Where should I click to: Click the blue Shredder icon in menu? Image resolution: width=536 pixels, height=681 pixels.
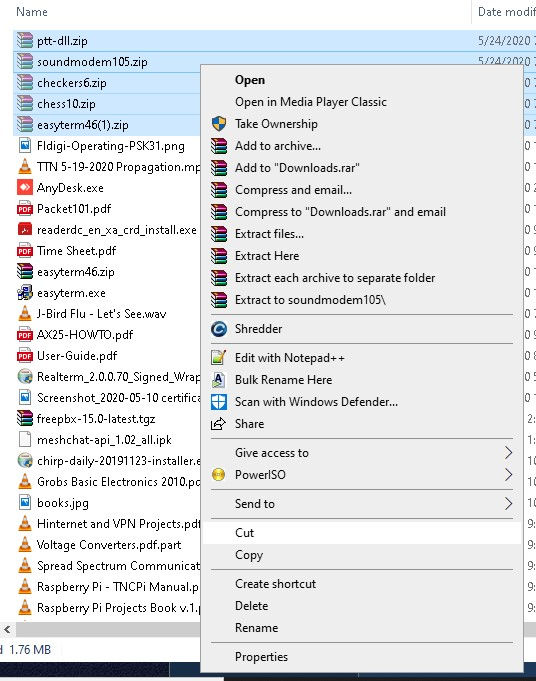[x=219, y=329]
